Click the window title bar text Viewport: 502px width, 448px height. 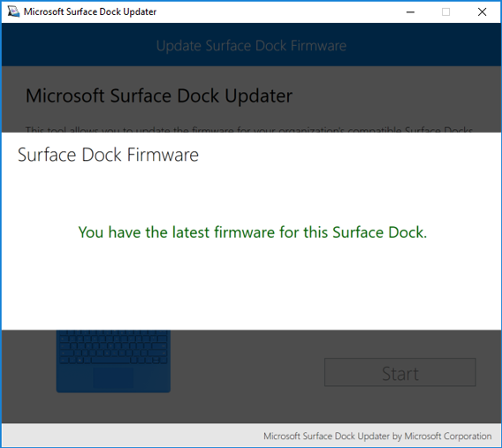(x=90, y=11)
